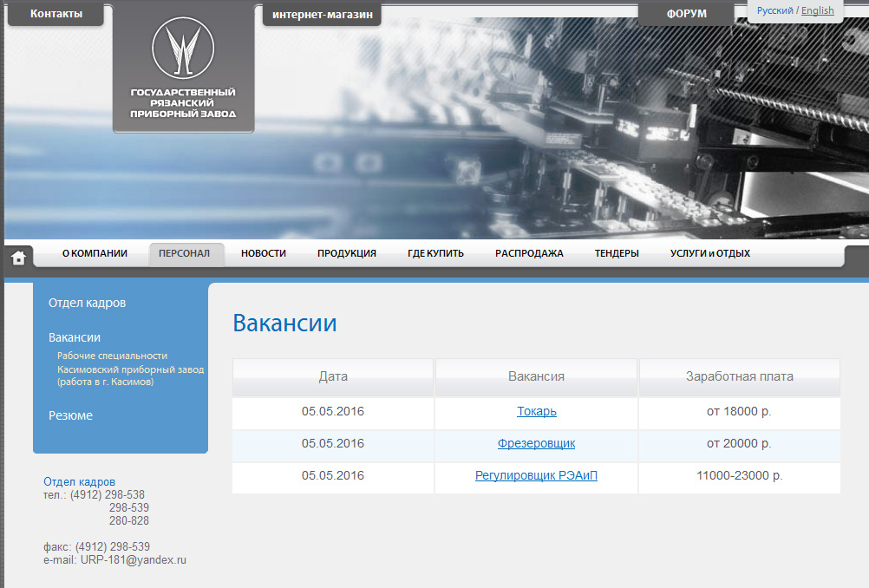Switch language to English
The width and height of the screenshot is (869, 588).
tap(817, 10)
